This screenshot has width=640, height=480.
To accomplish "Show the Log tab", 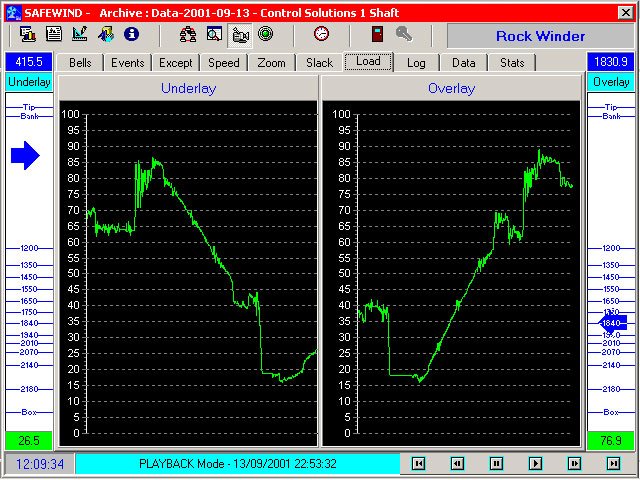I will [x=416, y=63].
